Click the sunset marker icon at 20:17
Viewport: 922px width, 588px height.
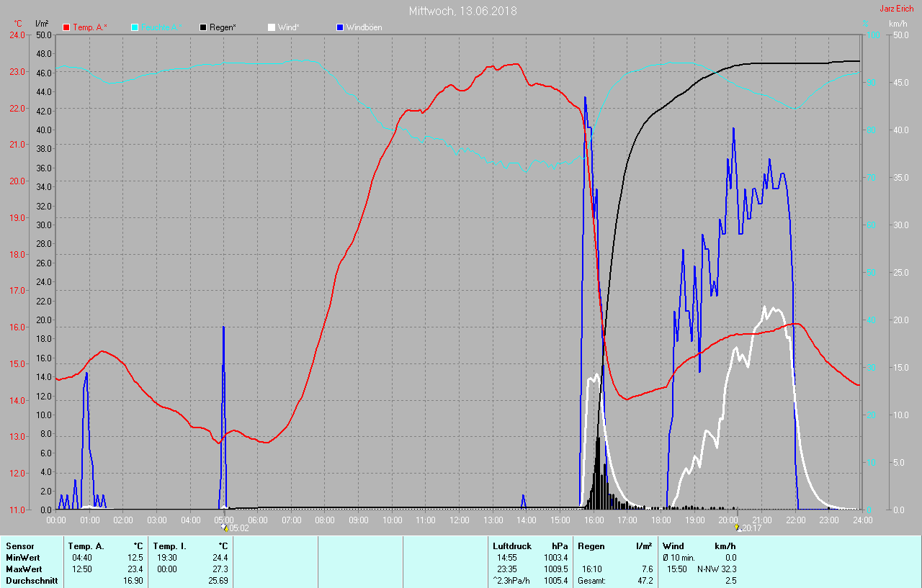[x=737, y=528]
